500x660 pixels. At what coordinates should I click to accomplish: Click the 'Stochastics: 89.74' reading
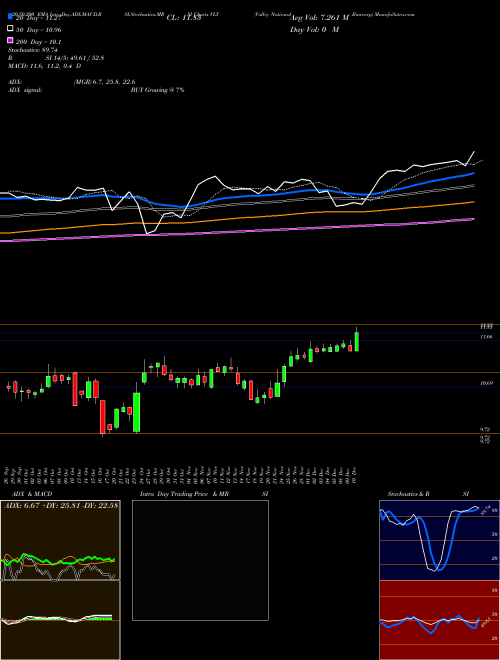pyautogui.click(x=32, y=50)
